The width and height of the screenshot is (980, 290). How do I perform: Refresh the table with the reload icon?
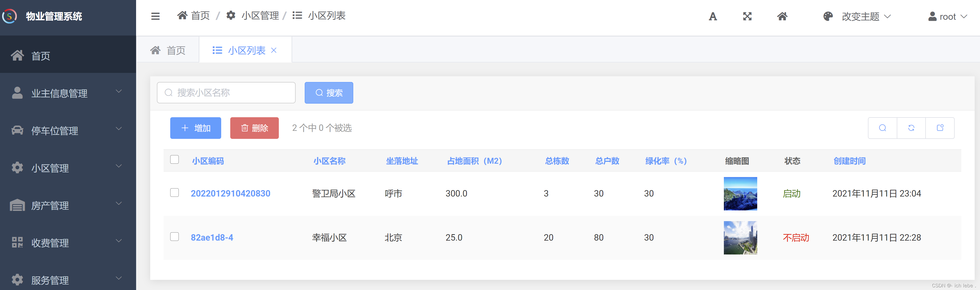coord(911,128)
